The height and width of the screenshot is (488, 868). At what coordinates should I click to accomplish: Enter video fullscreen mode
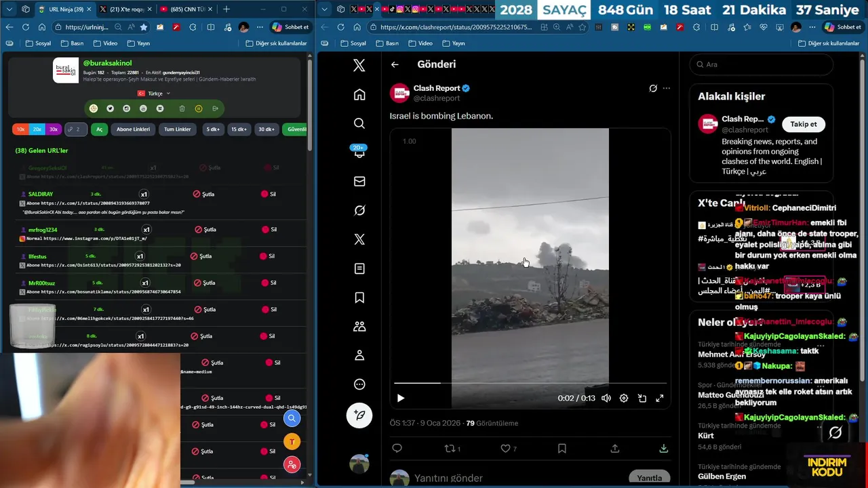tap(659, 399)
